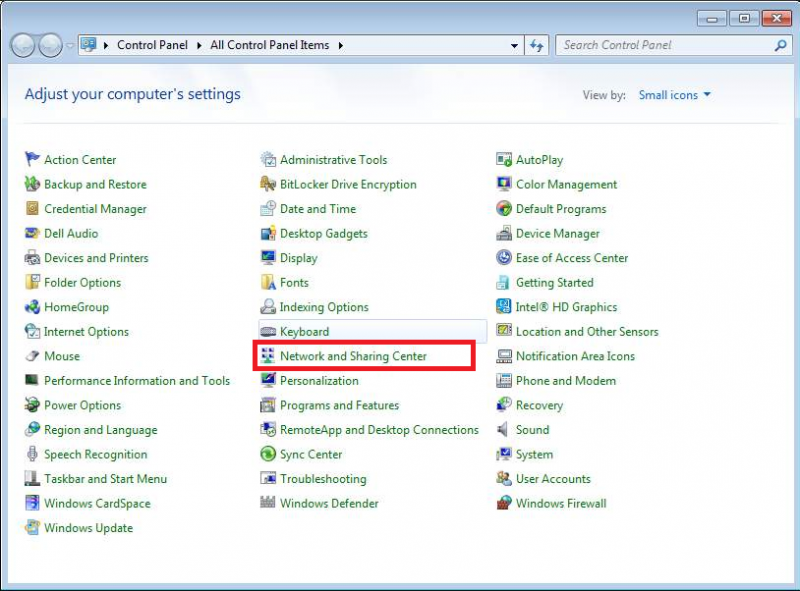Open the Keyboard link
The width and height of the screenshot is (800, 591).
[x=304, y=332]
